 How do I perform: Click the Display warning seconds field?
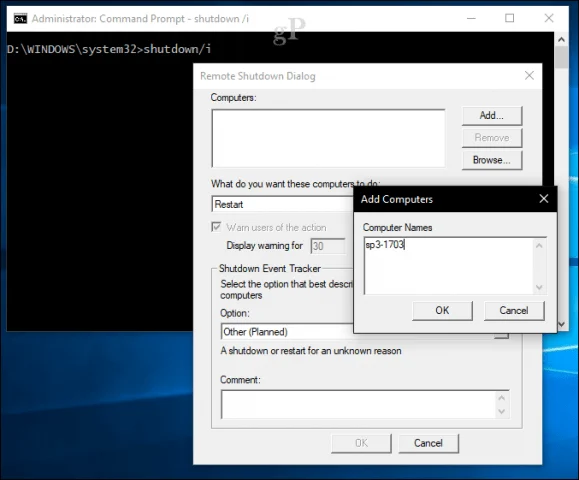pyautogui.click(x=328, y=246)
